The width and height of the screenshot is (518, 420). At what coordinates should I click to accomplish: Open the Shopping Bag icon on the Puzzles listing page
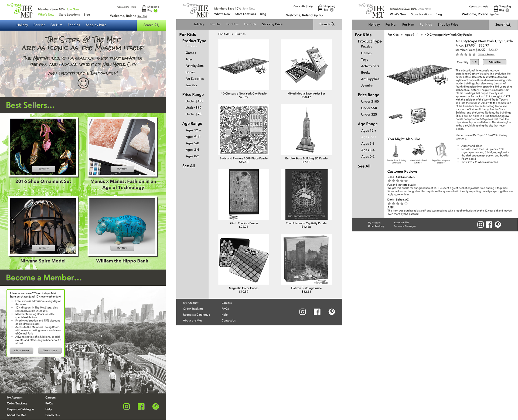tap(320, 8)
